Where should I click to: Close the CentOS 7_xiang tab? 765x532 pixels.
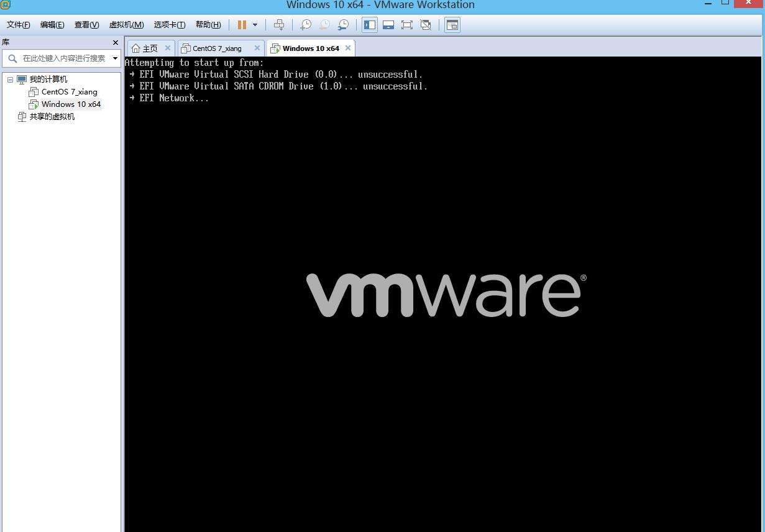(257, 48)
